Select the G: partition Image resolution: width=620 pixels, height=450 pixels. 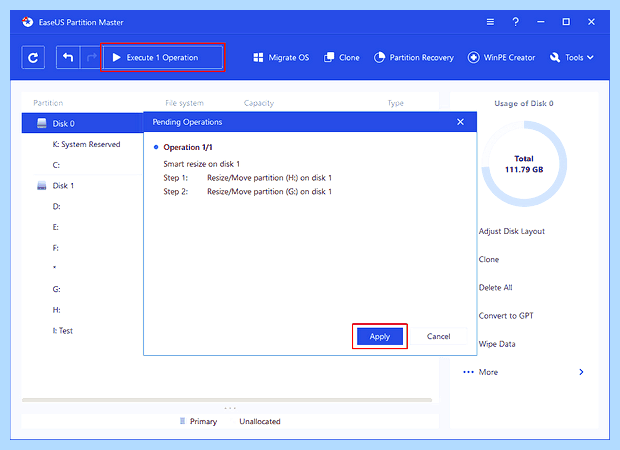57,289
